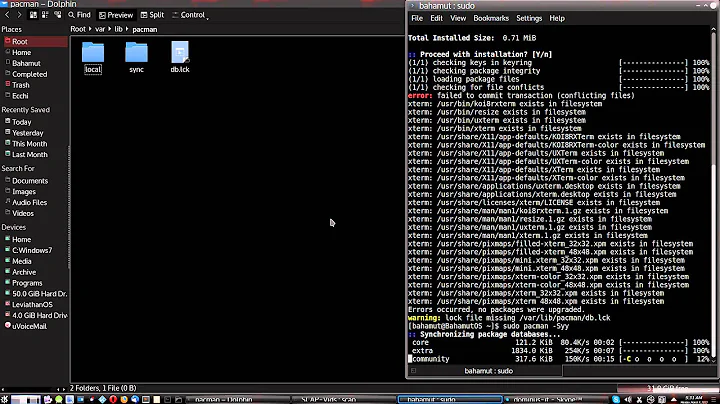Open Root in Places panel

click(x=35, y=41)
